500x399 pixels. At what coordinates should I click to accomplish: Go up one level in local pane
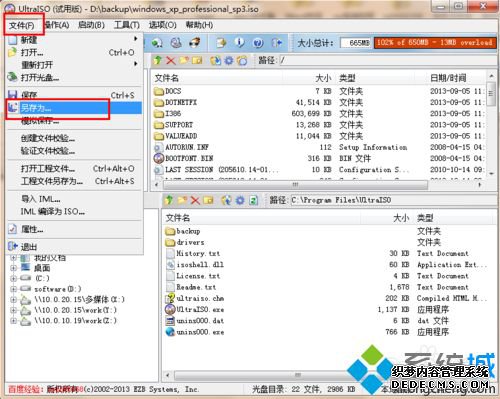click(x=169, y=200)
